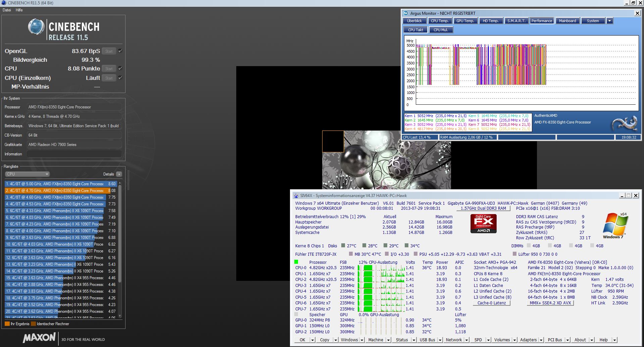644x347 pixels.
Task: Expand the Details arrow in Rangliste
Action: 119,174
